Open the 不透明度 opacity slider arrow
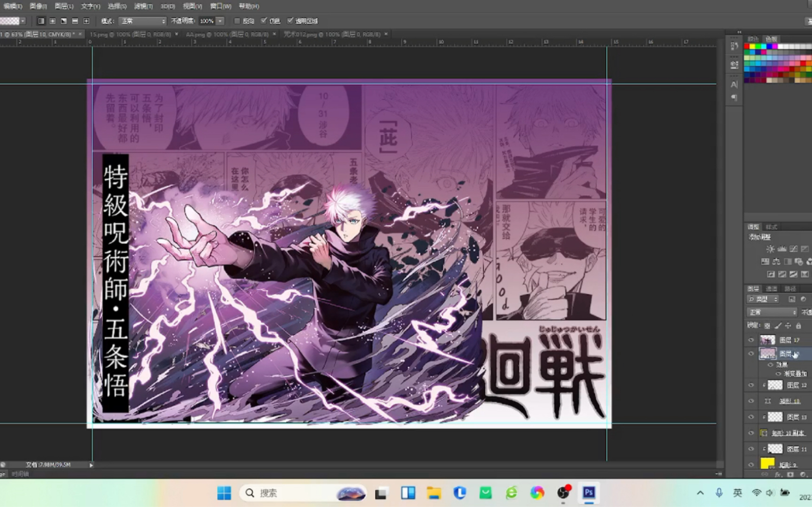 (220, 21)
